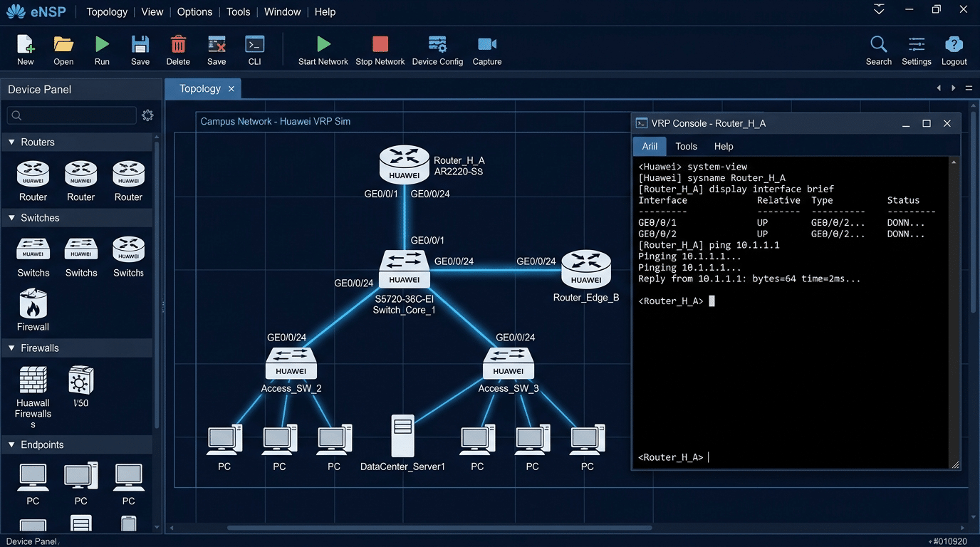Open Settings sliders icon

point(917,44)
